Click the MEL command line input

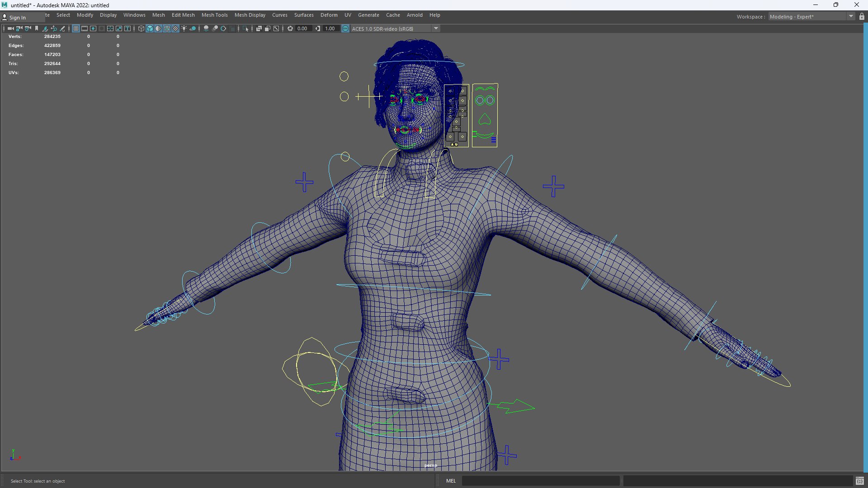click(540, 481)
